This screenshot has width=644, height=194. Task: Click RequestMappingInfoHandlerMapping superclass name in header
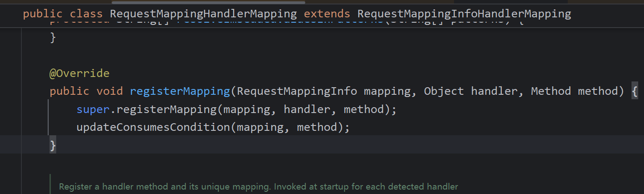pos(464,14)
